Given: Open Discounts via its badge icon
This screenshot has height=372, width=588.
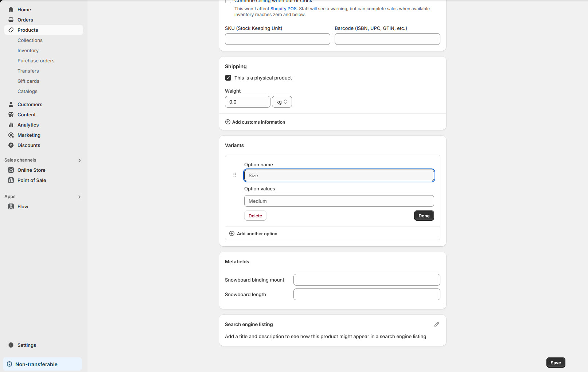Looking at the screenshot, I should pyautogui.click(x=11, y=145).
